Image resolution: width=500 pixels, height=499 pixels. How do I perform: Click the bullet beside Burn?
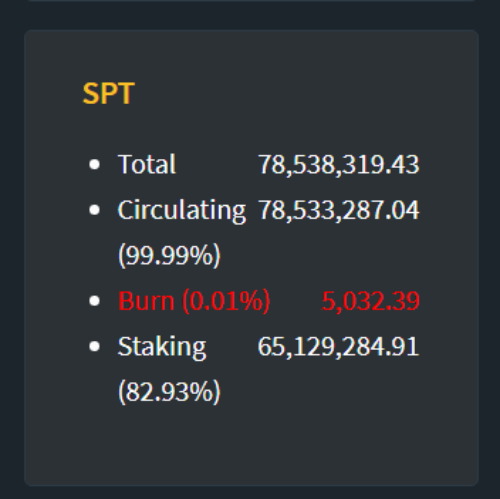click(x=95, y=301)
